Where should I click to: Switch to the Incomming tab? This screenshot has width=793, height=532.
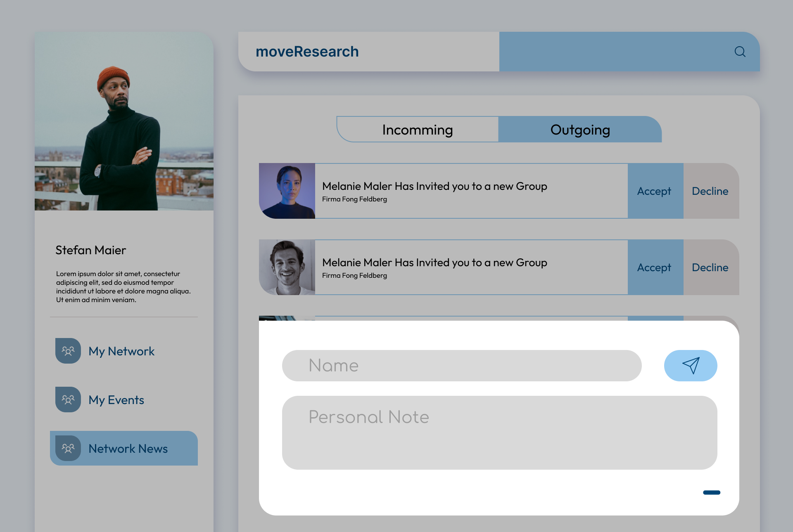[x=417, y=130]
